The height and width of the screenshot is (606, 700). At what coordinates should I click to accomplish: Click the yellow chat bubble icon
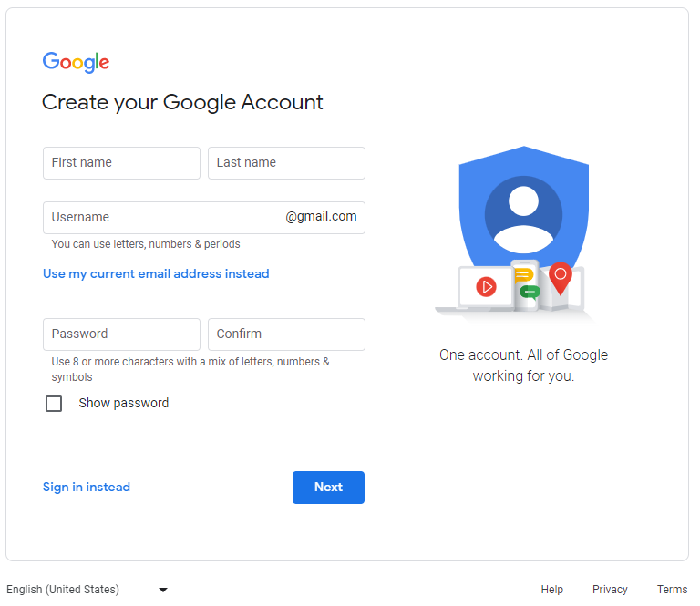tap(523, 275)
